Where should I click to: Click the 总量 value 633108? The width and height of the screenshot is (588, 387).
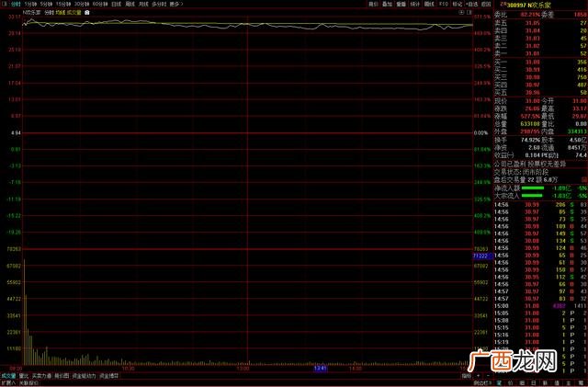tap(530, 124)
